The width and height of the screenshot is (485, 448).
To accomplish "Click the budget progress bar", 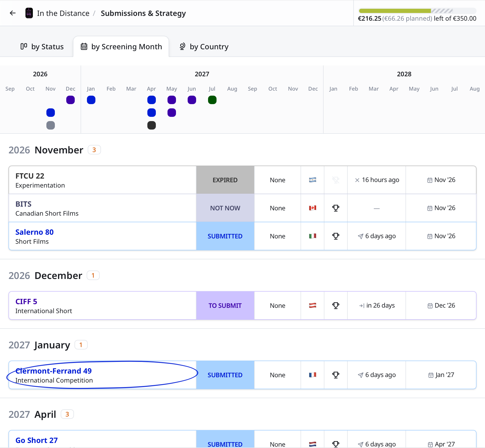I will [x=417, y=11].
